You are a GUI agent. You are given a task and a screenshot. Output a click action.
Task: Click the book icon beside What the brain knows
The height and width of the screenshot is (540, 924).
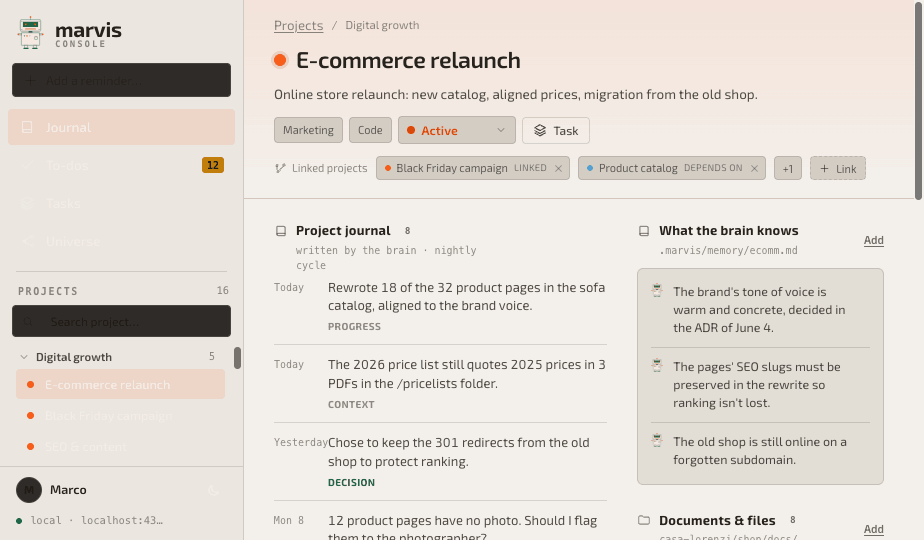[644, 231]
